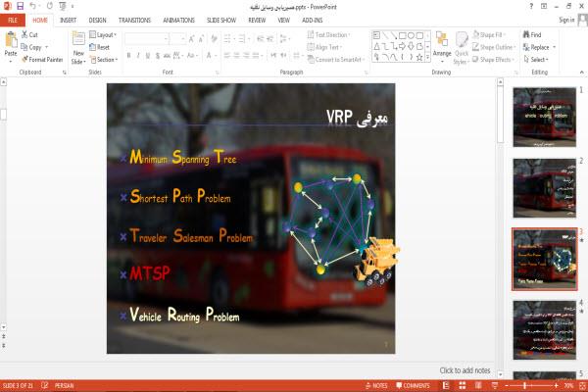Increase font size with the large A

(192, 38)
